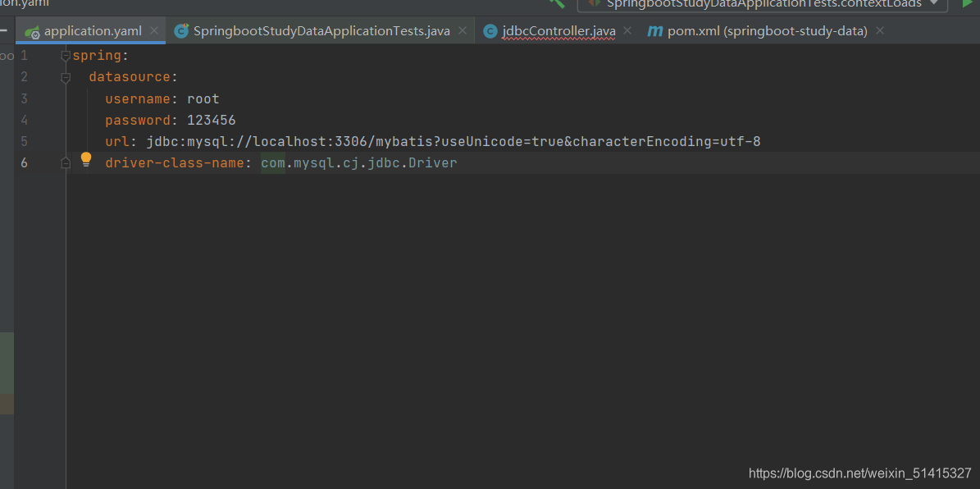Switch to pom.xml (springboot-study-data) tab
The height and width of the screenshot is (489, 980).
coord(767,30)
